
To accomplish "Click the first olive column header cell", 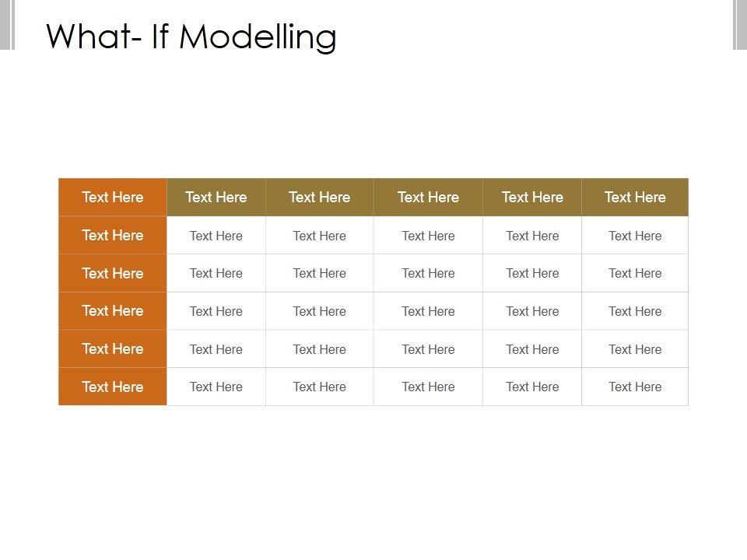I will coord(216,198).
